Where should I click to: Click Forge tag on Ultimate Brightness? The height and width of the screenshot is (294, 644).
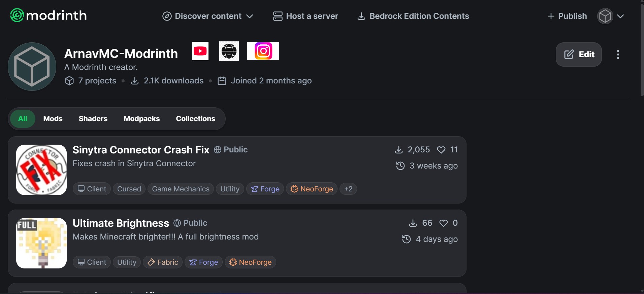204,262
